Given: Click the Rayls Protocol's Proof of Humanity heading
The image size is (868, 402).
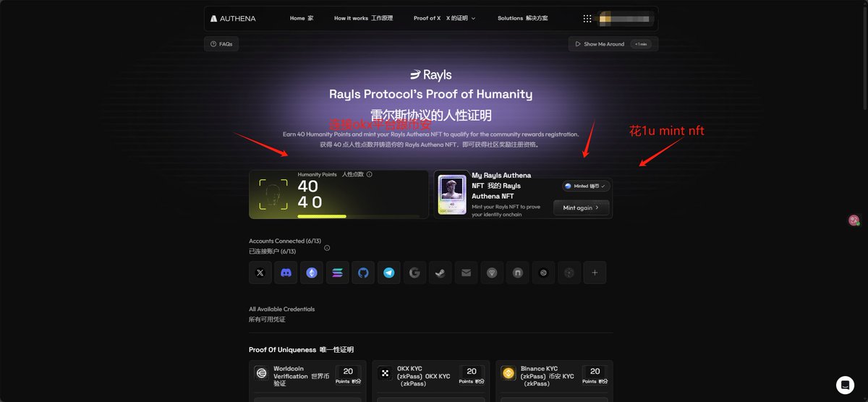Looking at the screenshot, I should [431, 94].
